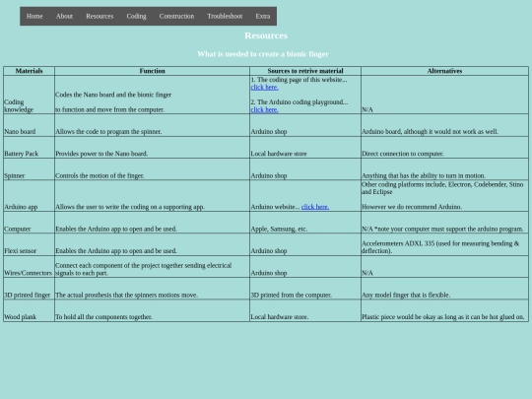The height and width of the screenshot is (399, 532).
Task: Click 'Accelerometers ADXL 335' alternative text
Action: click(440, 247)
